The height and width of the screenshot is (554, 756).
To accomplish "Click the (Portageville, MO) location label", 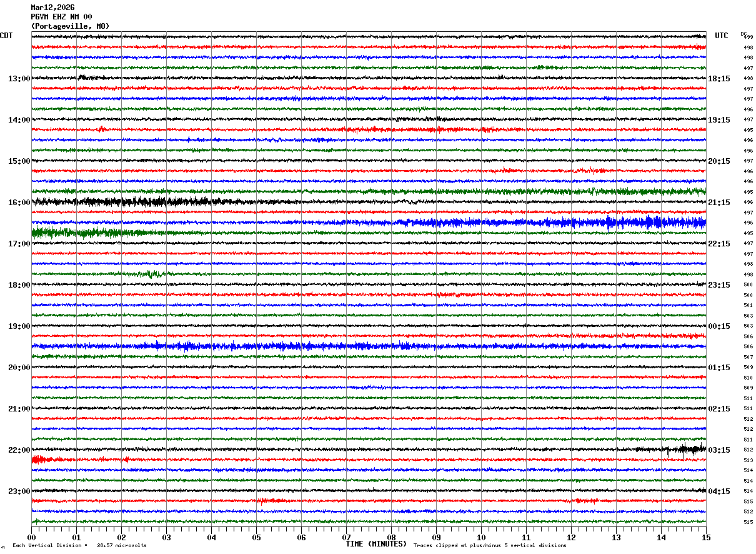I will [x=70, y=26].
